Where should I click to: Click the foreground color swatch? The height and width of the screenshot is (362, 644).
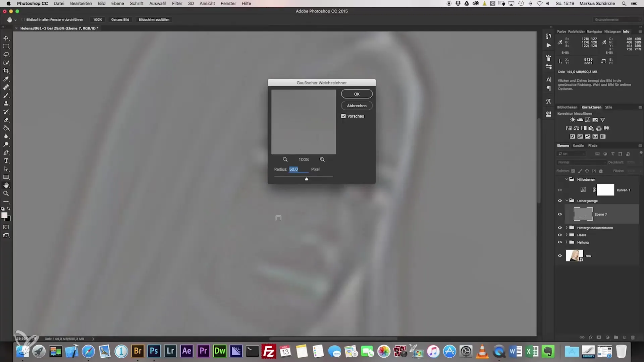coord(4,216)
